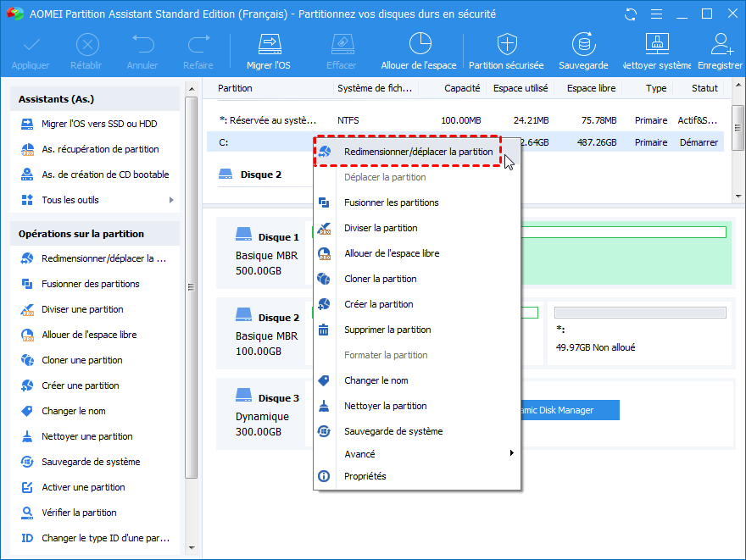Select the 49.97GB Non alloué space block
The image size is (746, 560).
click(x=639, y=334)
